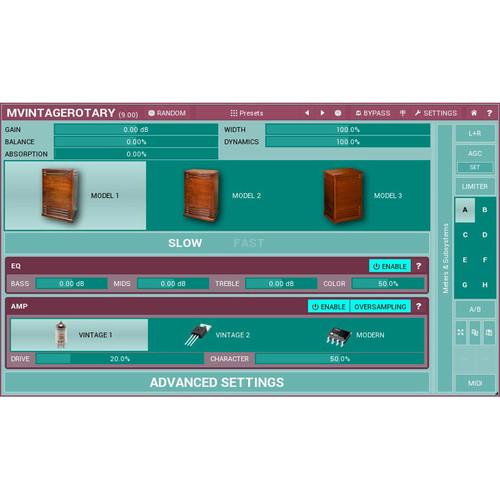Click the A/B comparison button
500x500 pixels.
click(475, 309)
